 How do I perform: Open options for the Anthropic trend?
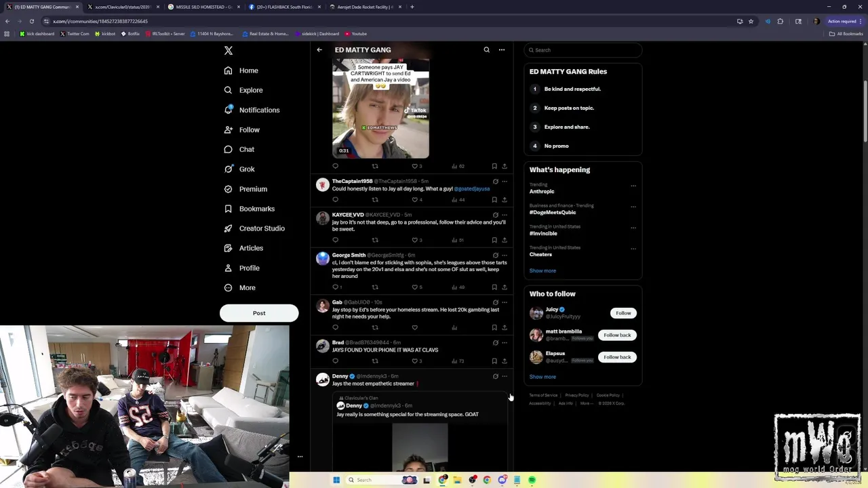(633, 186)
